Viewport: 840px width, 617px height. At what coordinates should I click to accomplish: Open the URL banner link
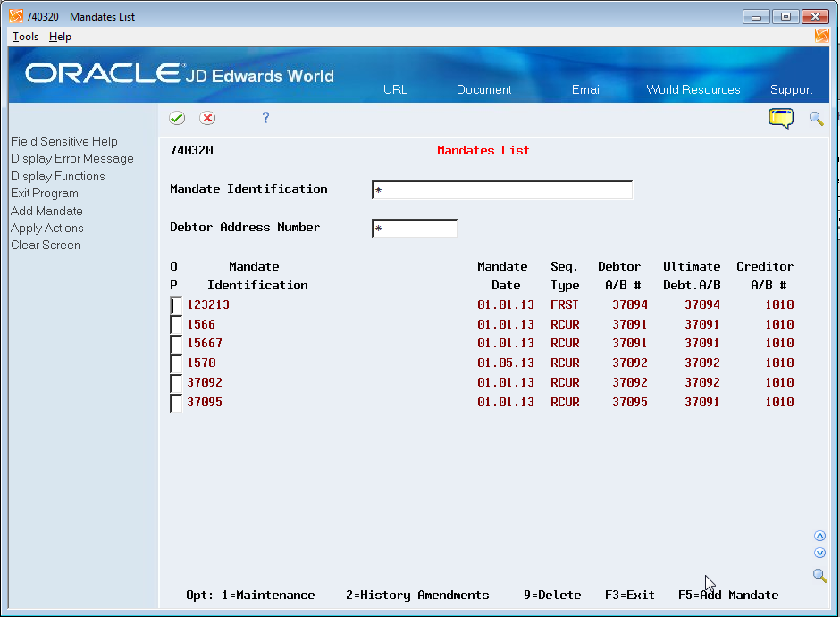pos(395,89)
